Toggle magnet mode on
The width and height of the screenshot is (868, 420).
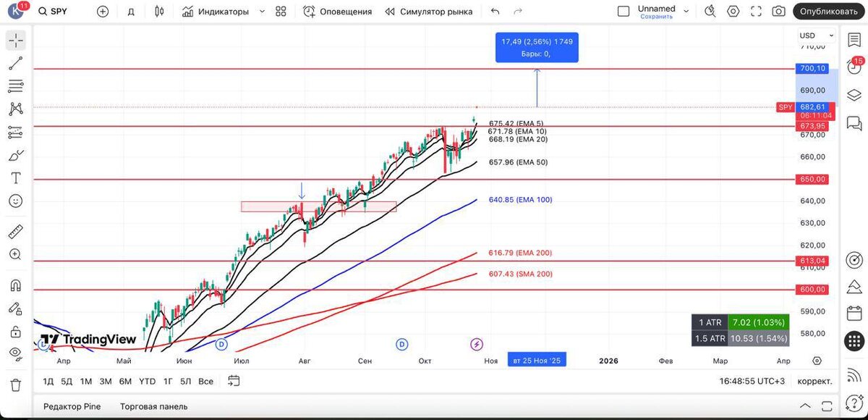(16, 285)
